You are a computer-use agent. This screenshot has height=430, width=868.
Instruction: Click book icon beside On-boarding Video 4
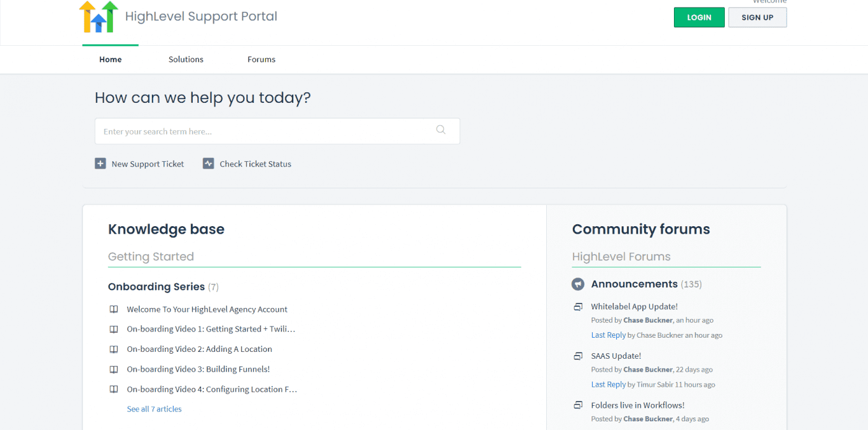coord(113,389)
